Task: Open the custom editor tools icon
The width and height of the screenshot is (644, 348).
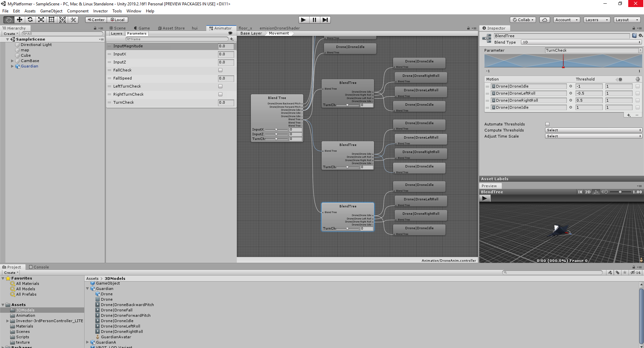Action: point(73,20)
